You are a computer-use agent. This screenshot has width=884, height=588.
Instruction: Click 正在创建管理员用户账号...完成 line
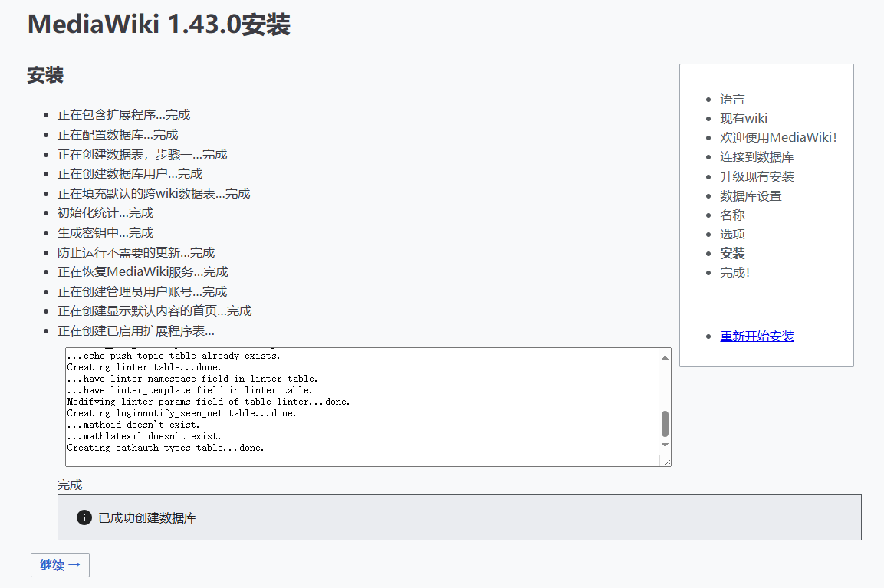point(142,292)
